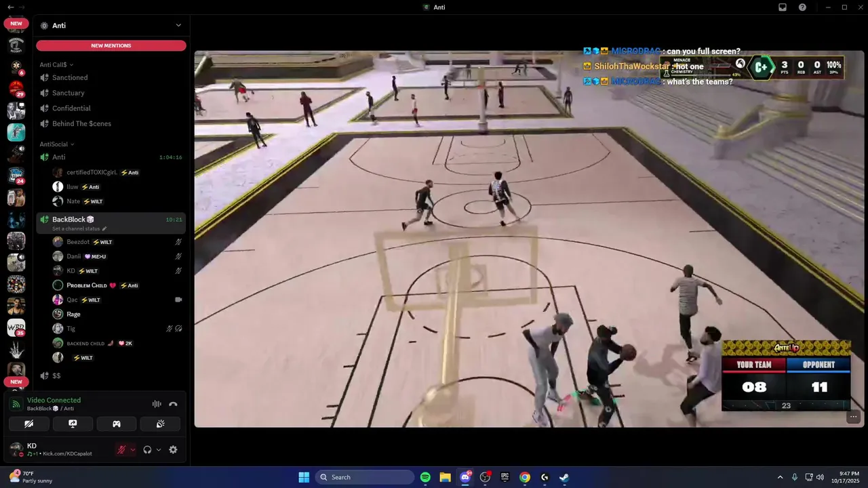Join the Behind The $cenes channel
Screen dimensions: 868x488
pyautogui.click(x=111, y=123)
